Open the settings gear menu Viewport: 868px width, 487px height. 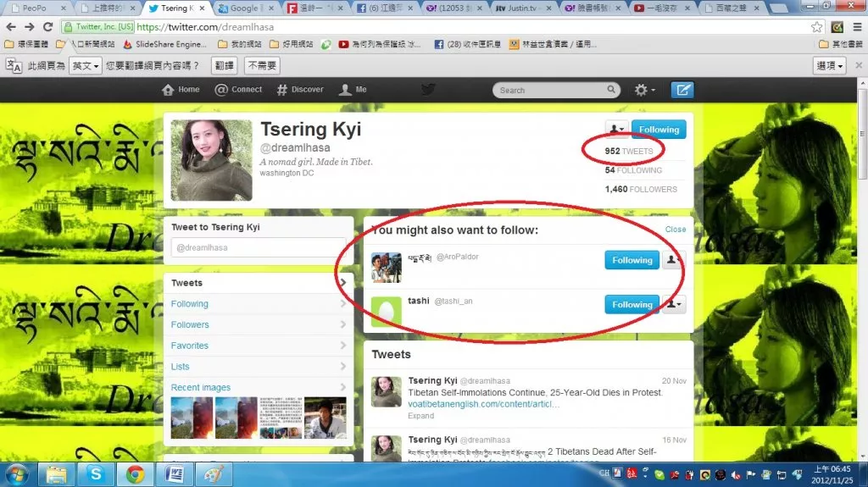(644, 90)
